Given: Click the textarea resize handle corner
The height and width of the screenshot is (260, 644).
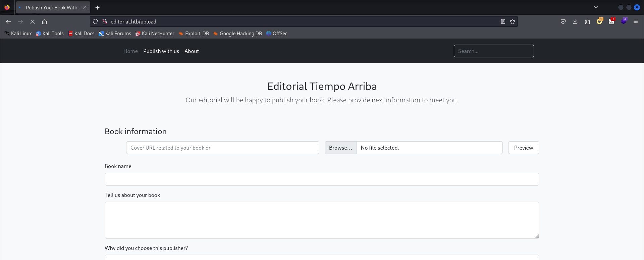Looking at the screenshot, I should tap(537, 236).
